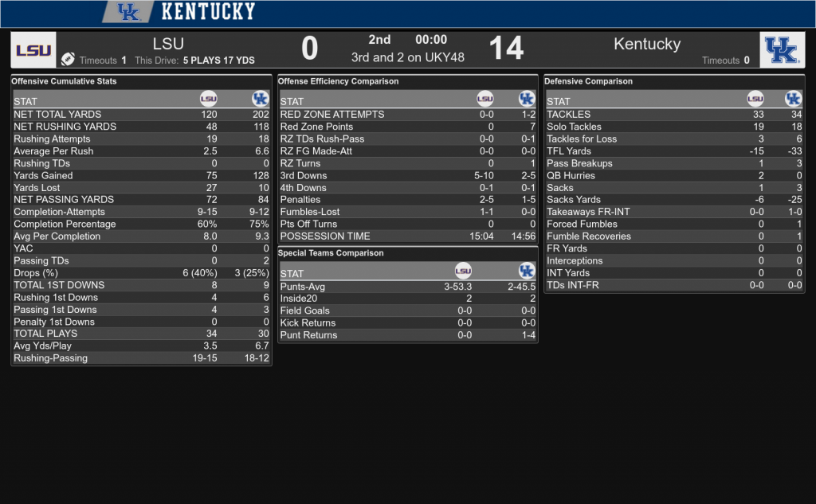Click the LSU team name in scoreboard
The height and width of the screenshot is (504, 816).
(x=168, y=44)
